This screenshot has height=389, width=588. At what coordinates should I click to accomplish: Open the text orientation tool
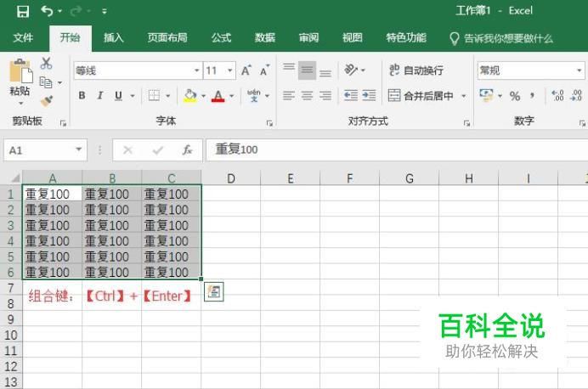(352, 70)
